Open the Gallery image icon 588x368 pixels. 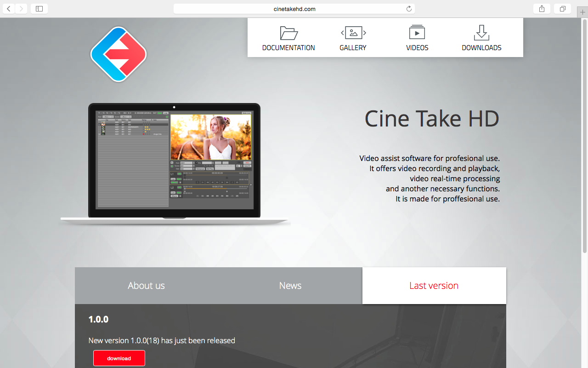tap(353, 33)
